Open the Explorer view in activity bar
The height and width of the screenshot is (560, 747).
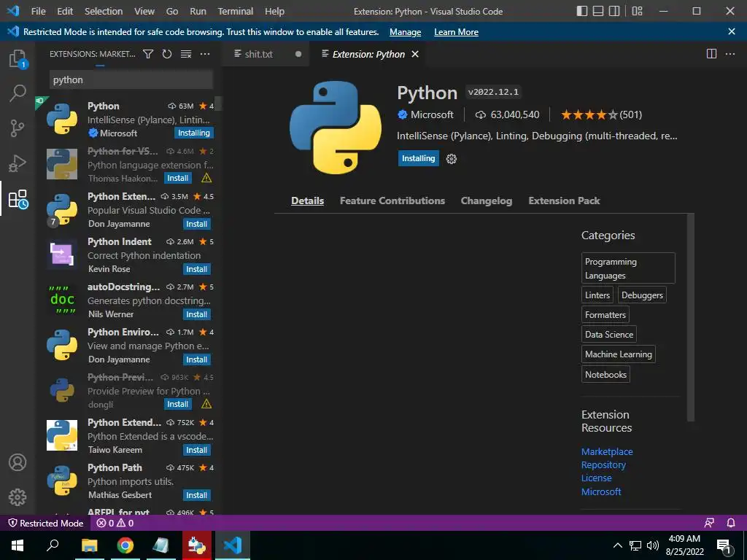[x=18, y=59]
